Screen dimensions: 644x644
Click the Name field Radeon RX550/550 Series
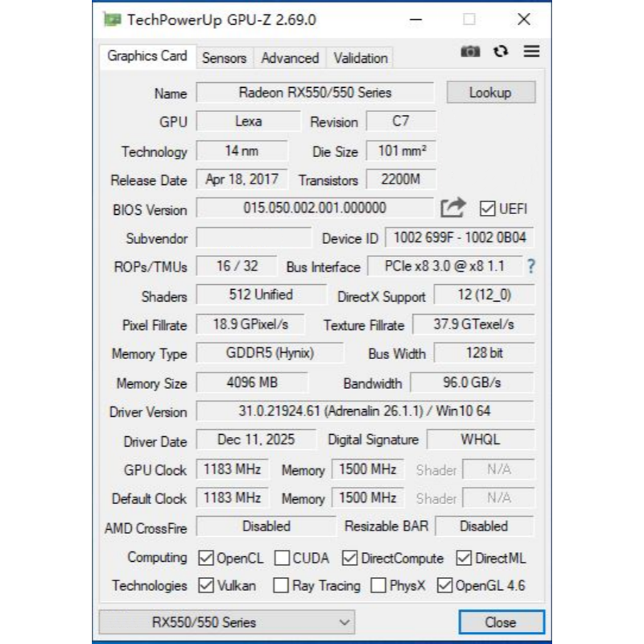point(315,93)
